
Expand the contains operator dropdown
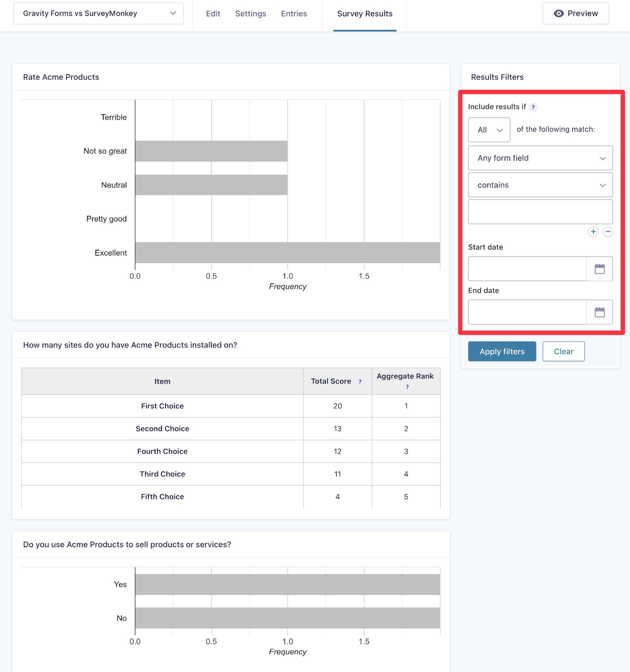point(540,185)
